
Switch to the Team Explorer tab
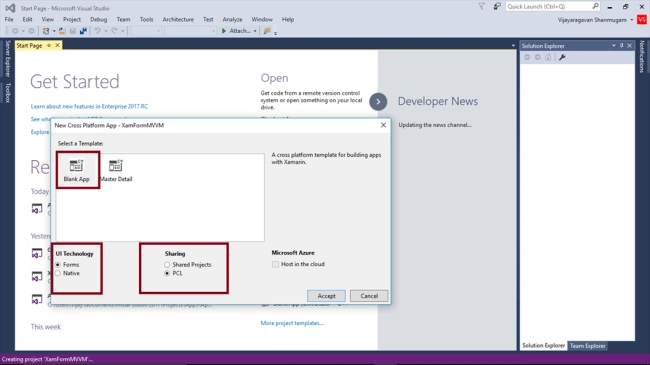click(x=587, y=346)
